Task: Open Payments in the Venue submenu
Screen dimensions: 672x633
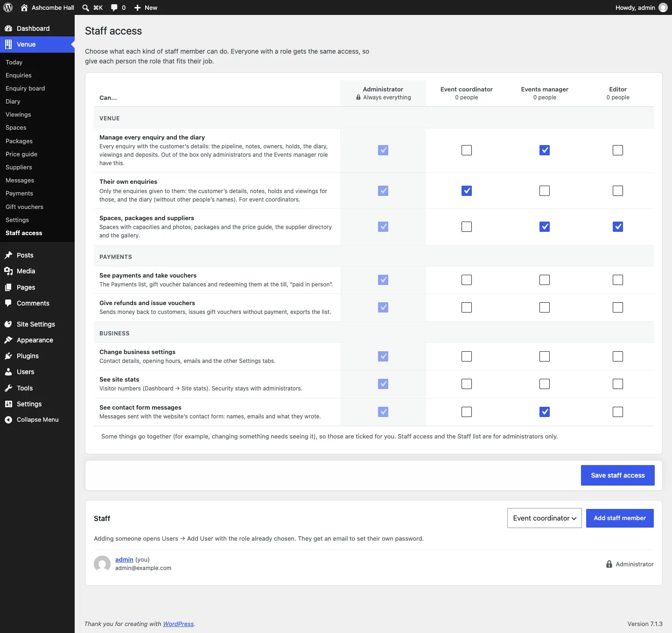Action: click(x=19, y=193)
